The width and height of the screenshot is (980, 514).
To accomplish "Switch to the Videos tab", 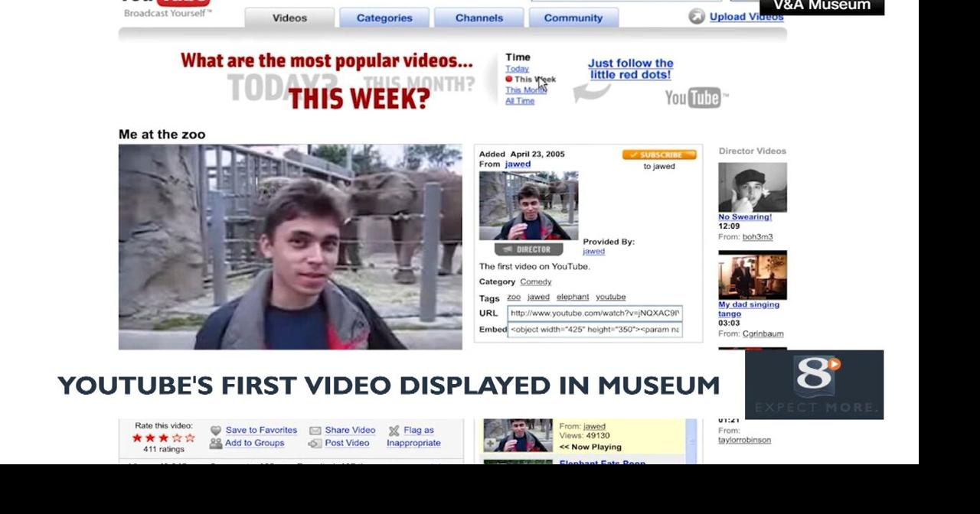I will [x=289, y=17].
